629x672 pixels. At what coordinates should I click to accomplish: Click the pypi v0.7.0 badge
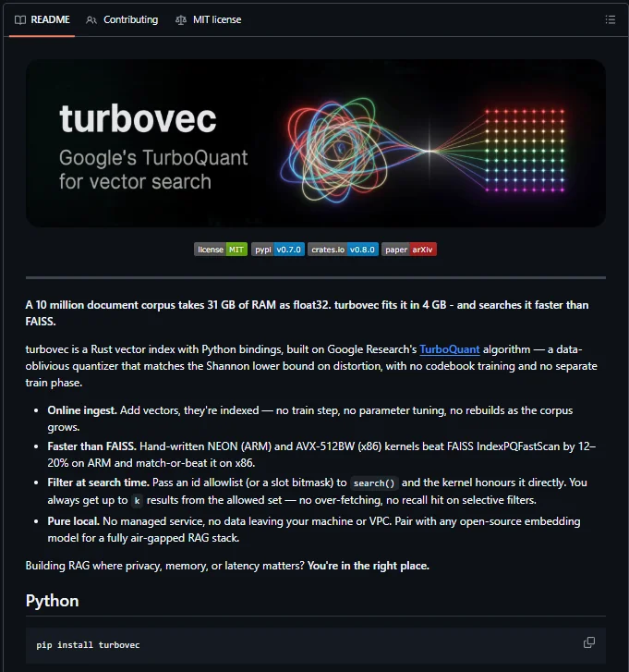278,250
